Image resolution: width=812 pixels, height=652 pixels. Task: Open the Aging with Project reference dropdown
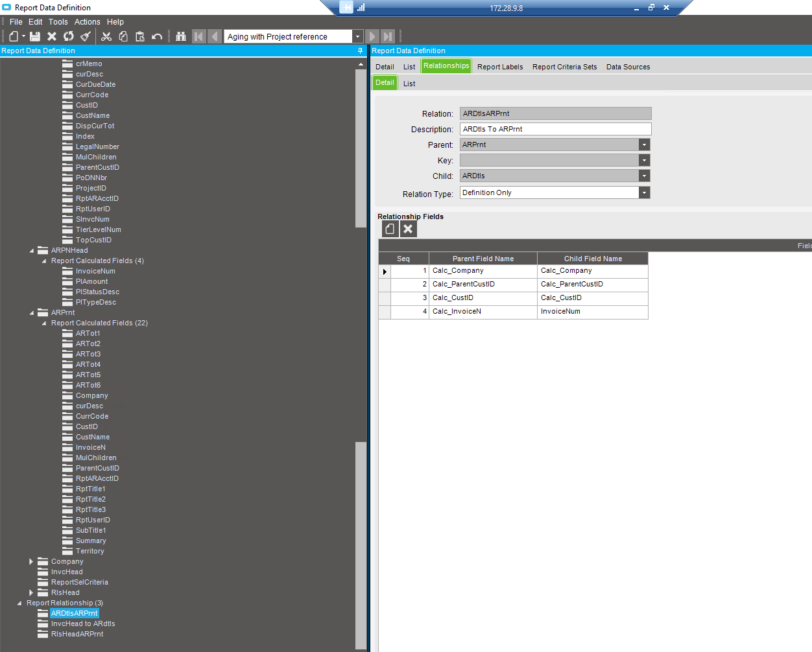pos(357,36)
